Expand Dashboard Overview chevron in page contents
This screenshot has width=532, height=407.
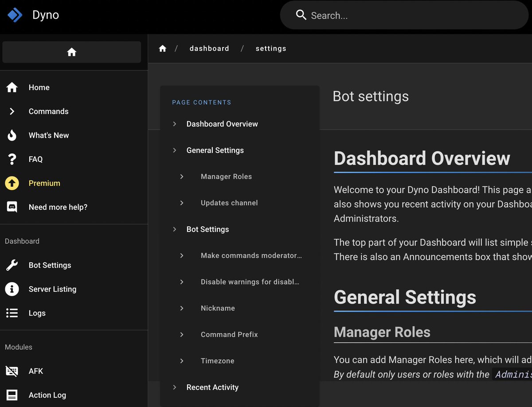click(x=175, y=124)
